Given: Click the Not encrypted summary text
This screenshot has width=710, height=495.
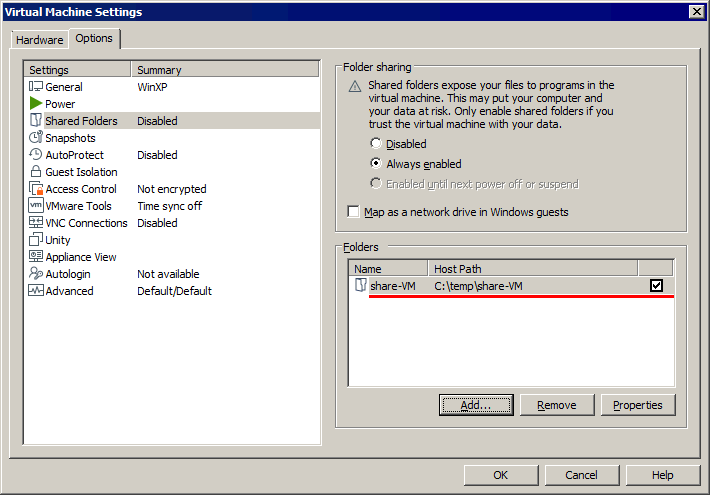Looking at the screenshot, I should 172,189.
